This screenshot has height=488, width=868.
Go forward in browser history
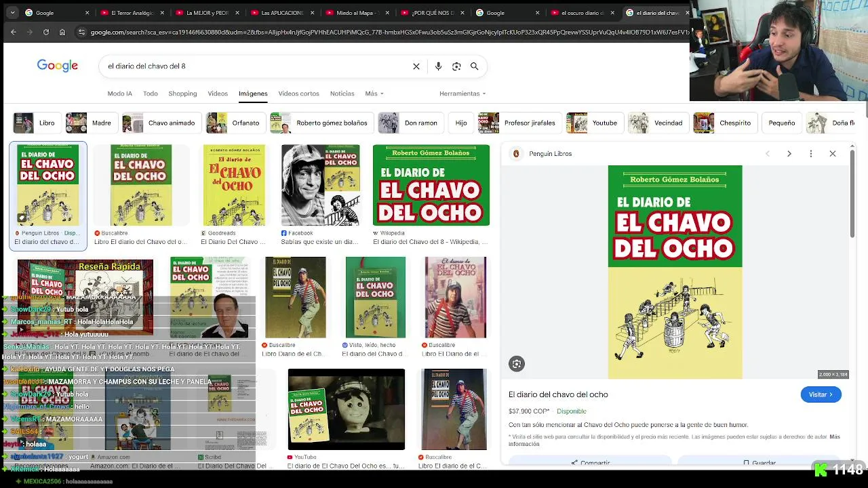point(29,32)
